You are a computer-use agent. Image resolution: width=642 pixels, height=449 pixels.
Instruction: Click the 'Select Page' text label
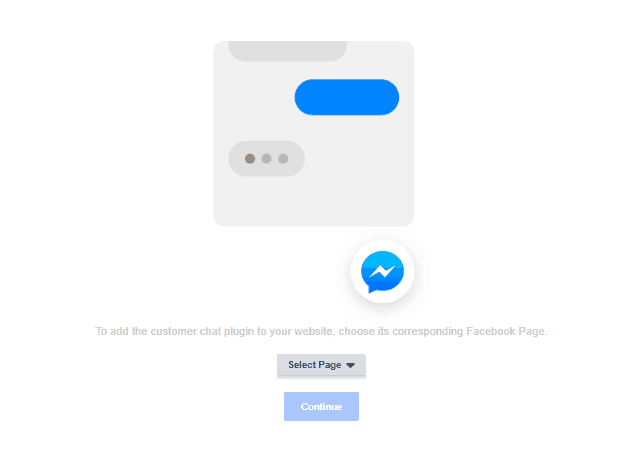click(x=314, y=365)
